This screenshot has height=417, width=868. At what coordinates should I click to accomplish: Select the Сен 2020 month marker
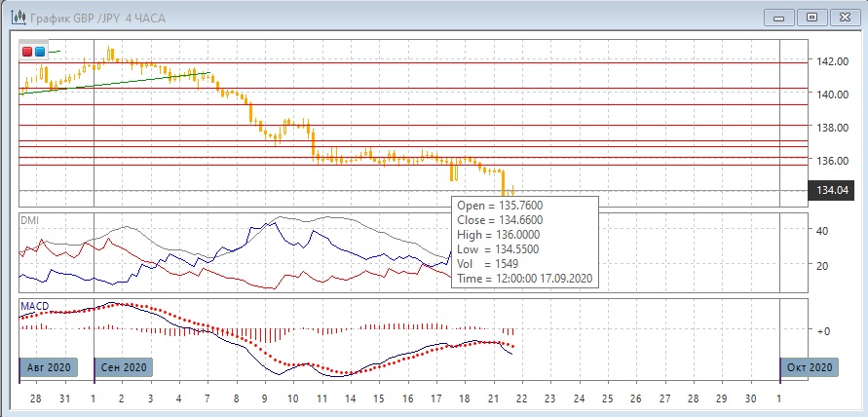pos(124,367)
